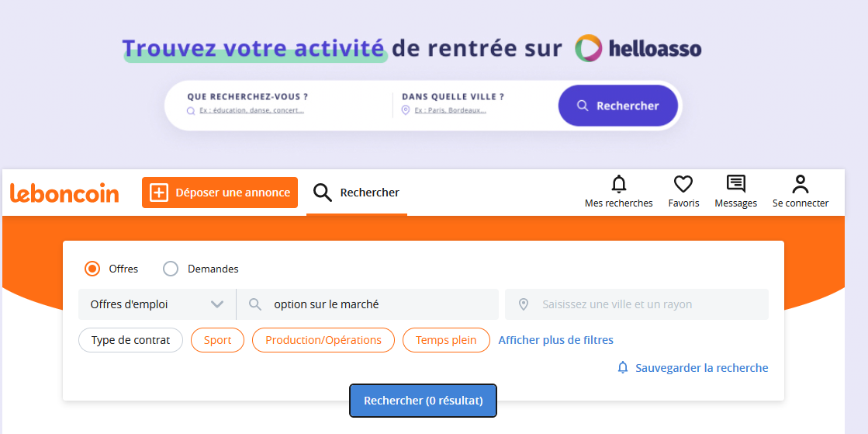This screenshot has width=868, height=434.
Task: Click the Déposer une annonce button
Action: (x=220, y=193)
